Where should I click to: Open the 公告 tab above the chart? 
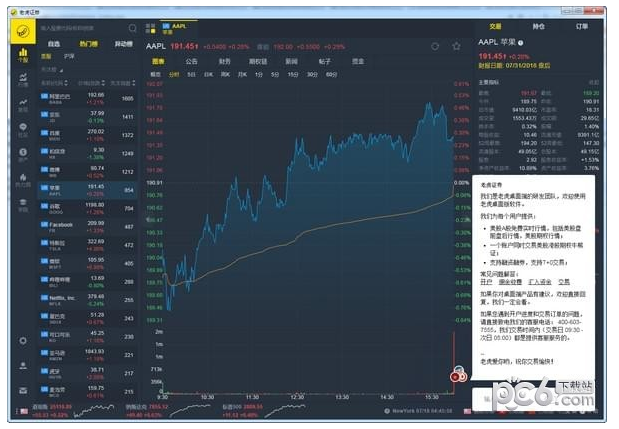191,61
